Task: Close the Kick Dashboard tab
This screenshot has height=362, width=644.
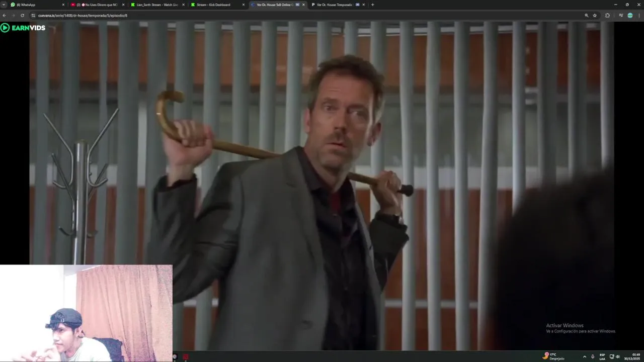Action: (x=244, y=5)
